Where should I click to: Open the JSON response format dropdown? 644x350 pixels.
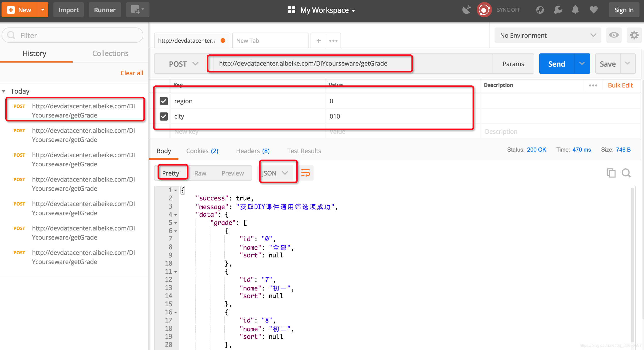276,173
